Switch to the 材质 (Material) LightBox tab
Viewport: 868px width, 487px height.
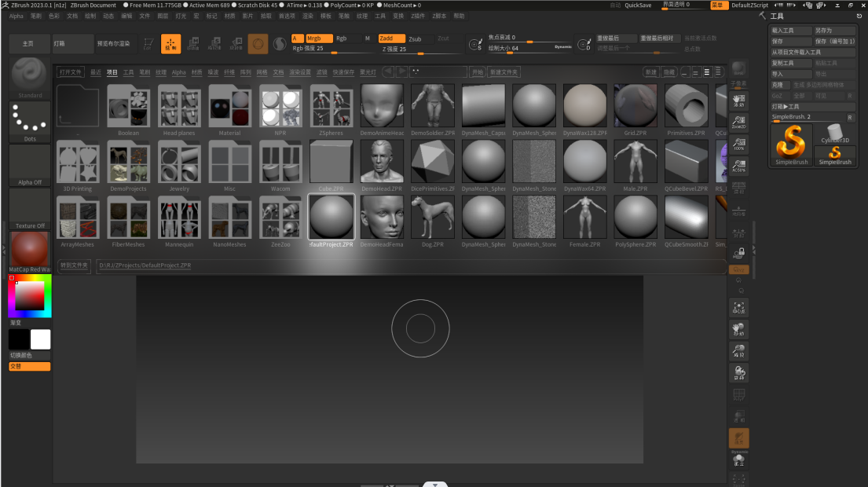coord(196,72)
